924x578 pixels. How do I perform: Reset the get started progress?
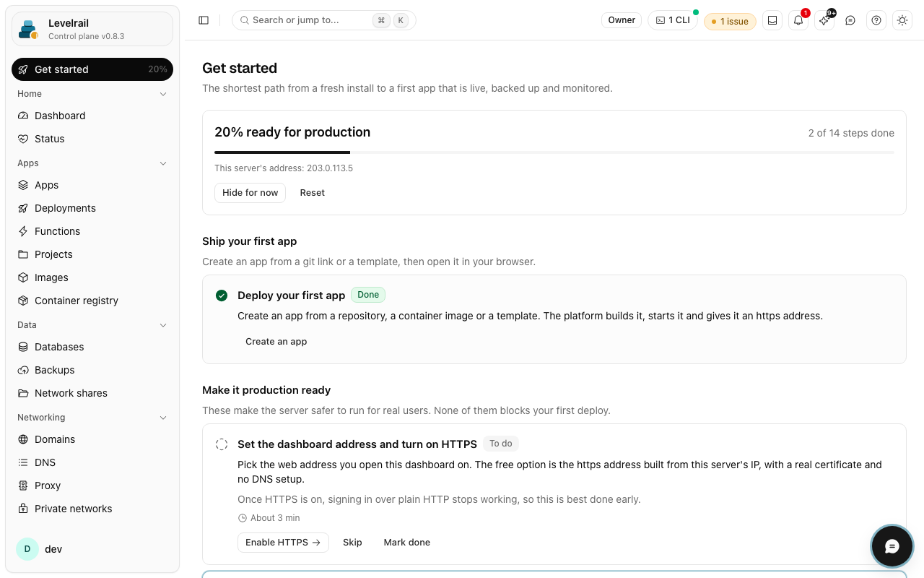tap(313, 193)
